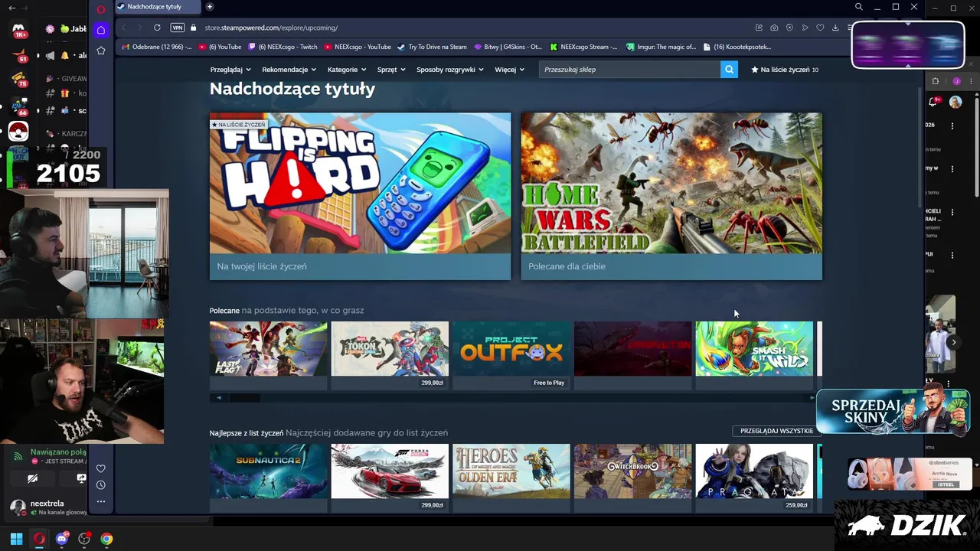This screenshot has height=551, width=980.
Task: Open Discord direct messages home icon
Action: [18, 31]
